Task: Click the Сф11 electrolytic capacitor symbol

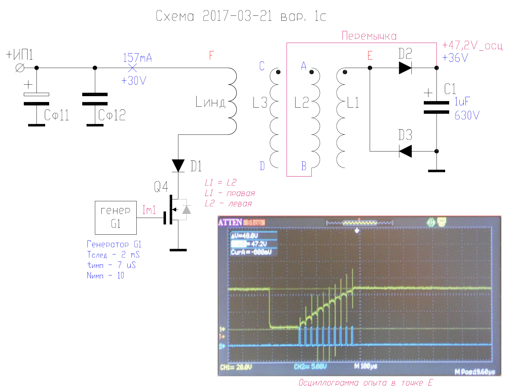Action: pos(36,99)
